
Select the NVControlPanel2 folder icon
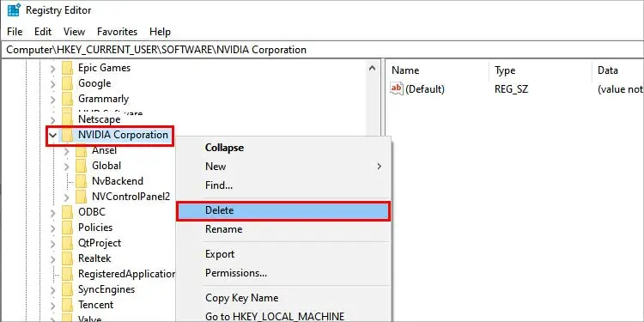82,197
